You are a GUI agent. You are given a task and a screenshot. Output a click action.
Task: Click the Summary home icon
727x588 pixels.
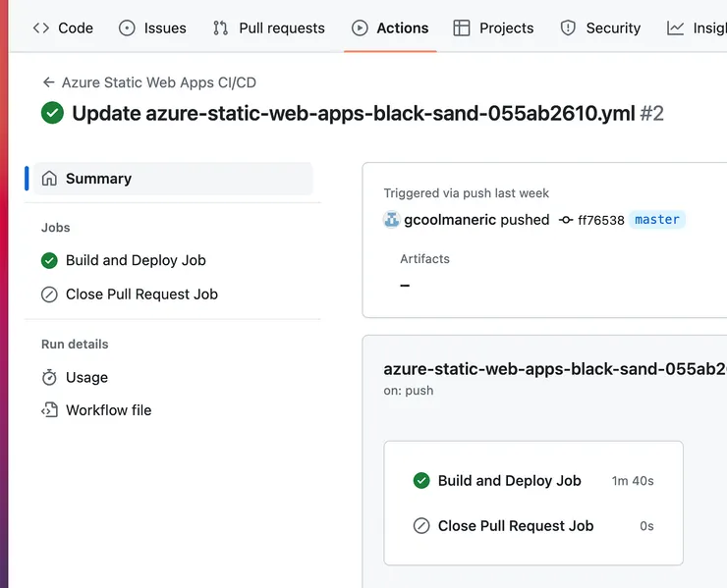[49, 179]
